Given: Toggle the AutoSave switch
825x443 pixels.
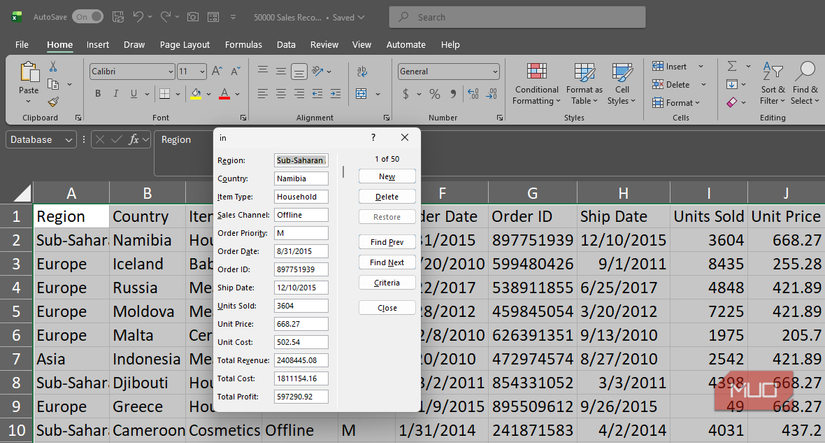Looking at the screenshot, I should (87, 17).
